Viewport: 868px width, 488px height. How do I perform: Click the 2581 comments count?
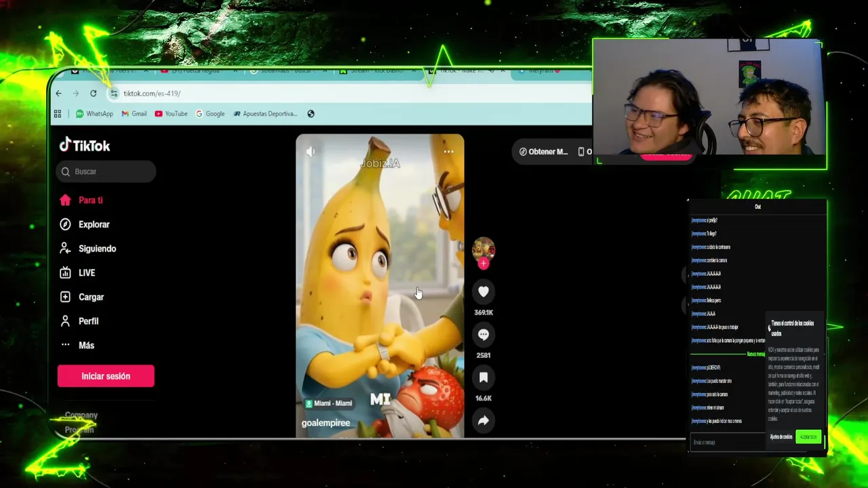(x=484, y=355)
